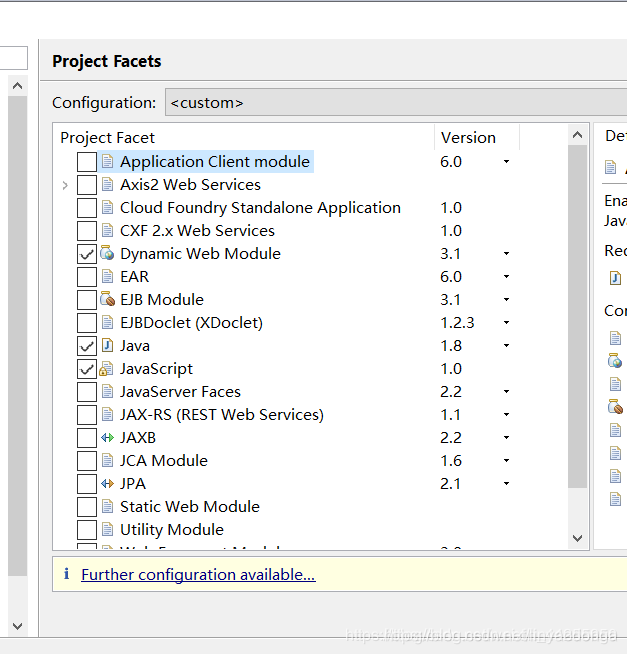The width and height of the screenshot is (627, 654).
Task: Tick the Cloud Foundry Standalone Application checkbox
Action: 87,208
